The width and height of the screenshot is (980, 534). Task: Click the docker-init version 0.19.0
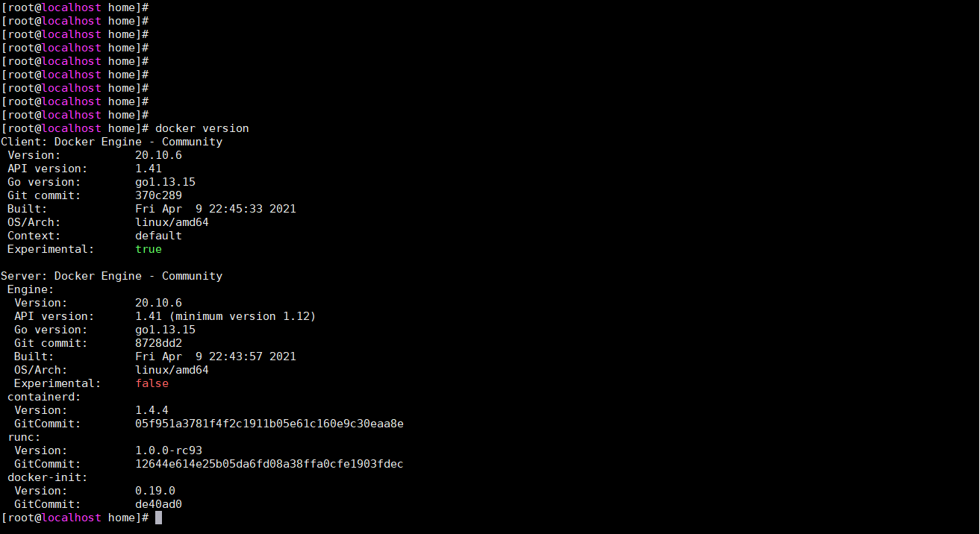pyautogui.click(x=155, y=491)
